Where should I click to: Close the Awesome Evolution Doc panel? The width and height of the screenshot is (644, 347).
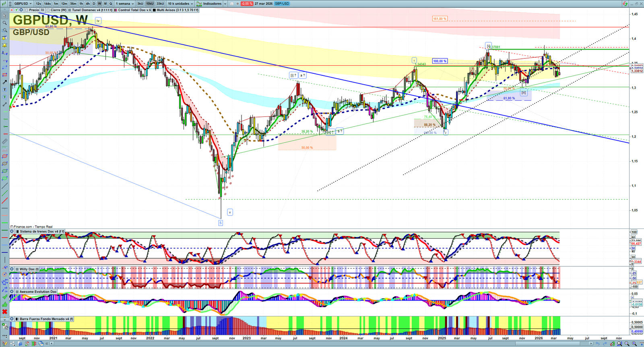(12, 291)
